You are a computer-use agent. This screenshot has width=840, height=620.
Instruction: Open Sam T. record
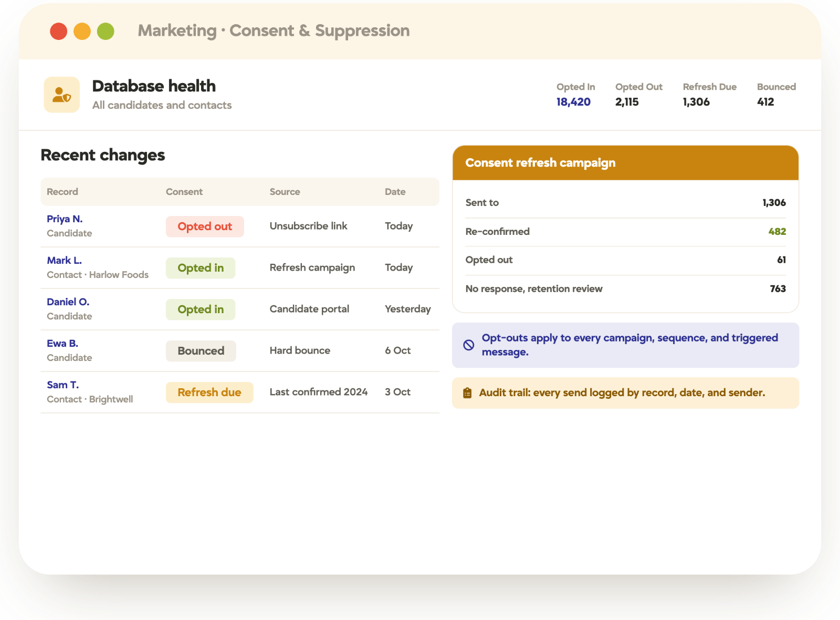click(62, 385)
